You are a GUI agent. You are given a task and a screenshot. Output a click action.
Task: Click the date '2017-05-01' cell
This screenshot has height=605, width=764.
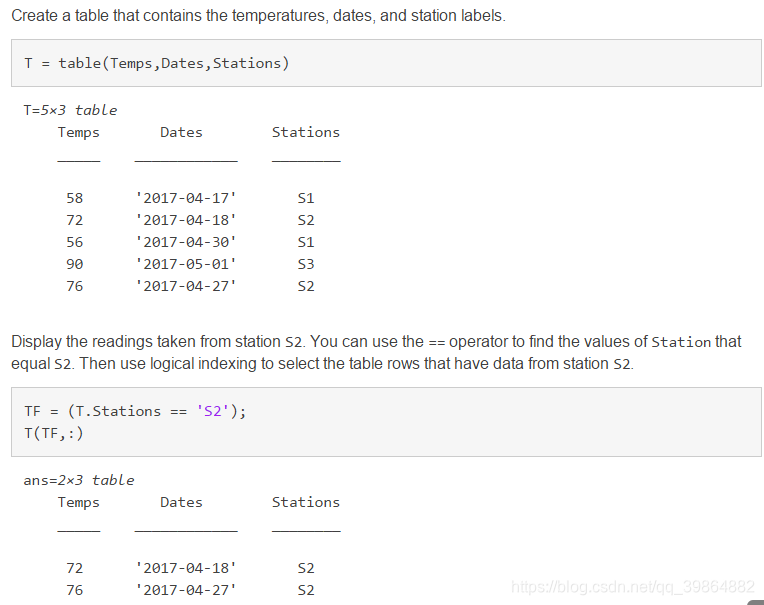[186, 264]
